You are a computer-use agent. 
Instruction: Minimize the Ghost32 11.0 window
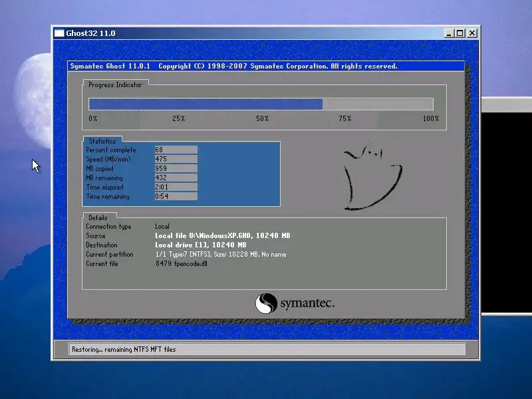coord(449,33)
